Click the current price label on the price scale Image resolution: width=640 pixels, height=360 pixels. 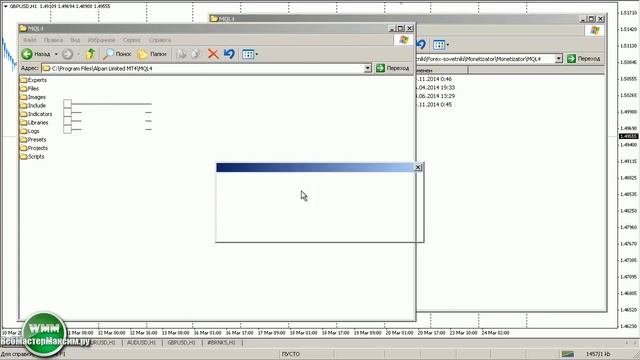629,136
